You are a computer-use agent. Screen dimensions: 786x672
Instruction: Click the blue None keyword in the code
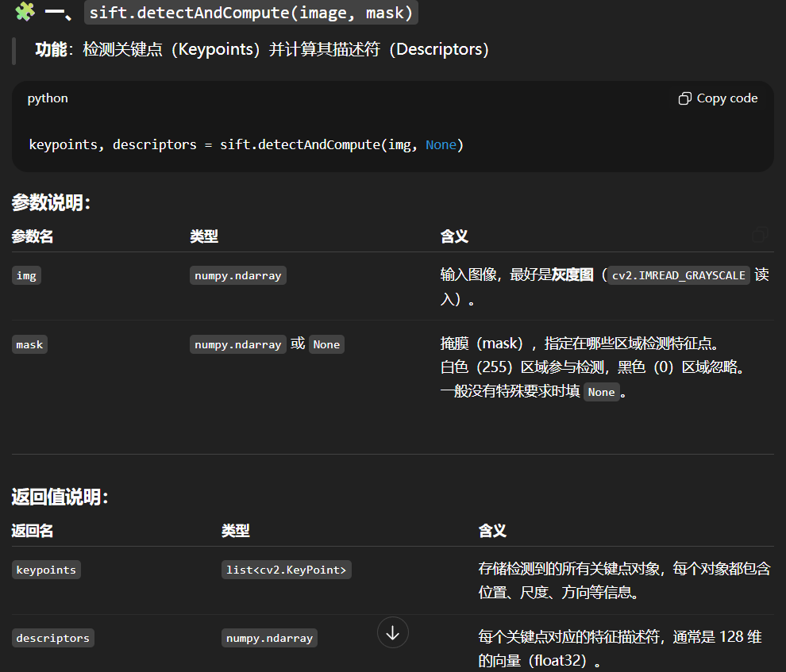click(x=441, y=144)
